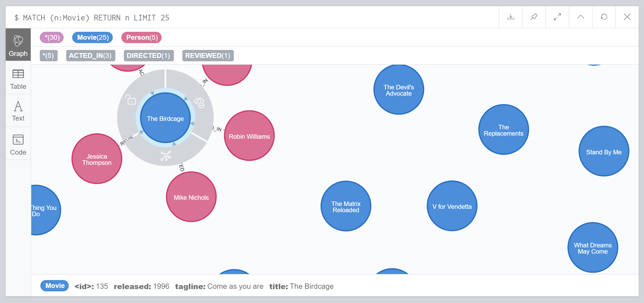Click the Cypher query text MATCH statement
The width and height of the screenshot is (644, 303).
(x=96, y=18)
